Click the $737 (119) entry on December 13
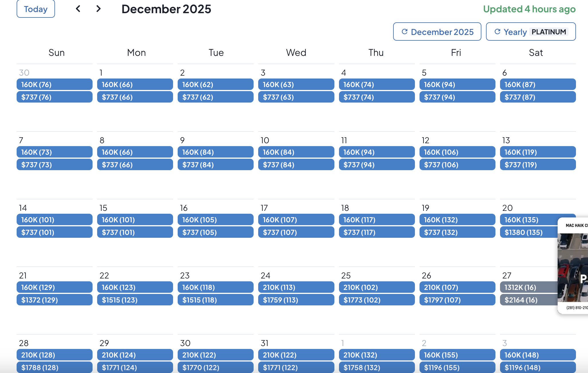The width and height of the screenshot is (588, 373). tap(538, 165)
